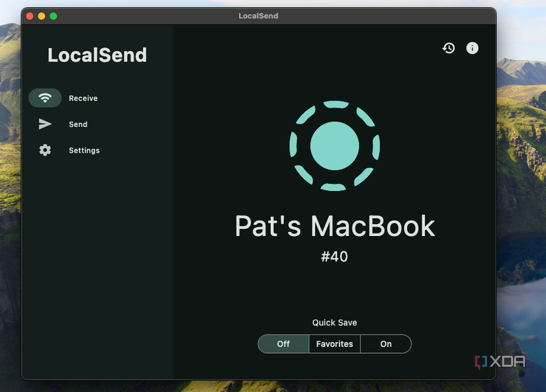
Task: Open transfer history via clock icon
Action: point(449,48)
